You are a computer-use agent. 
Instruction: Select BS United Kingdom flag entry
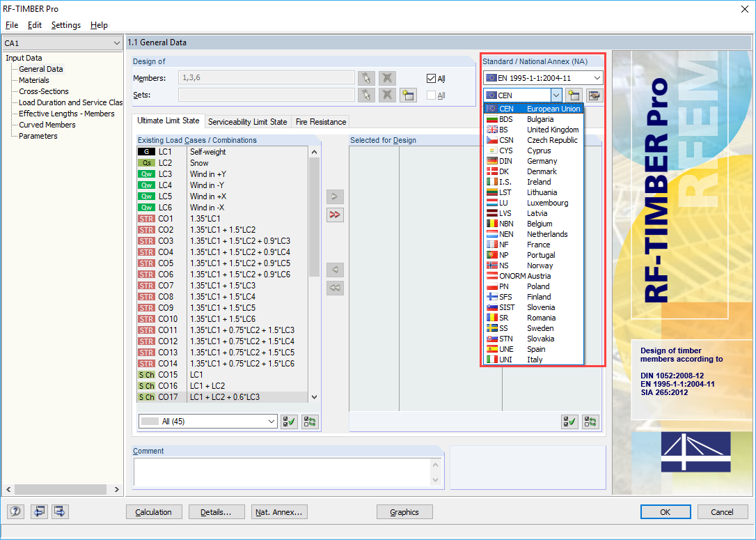click(534, 130)
